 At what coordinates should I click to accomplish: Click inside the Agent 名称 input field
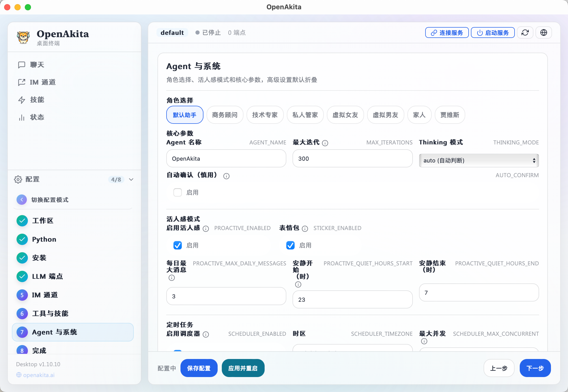point(226,158)
